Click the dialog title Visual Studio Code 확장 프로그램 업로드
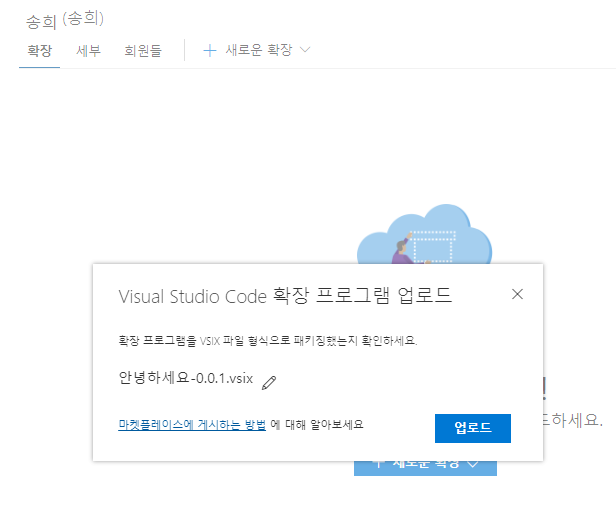Image resolution: width=616 pixels, height=515 pixels. tap(285, 296)
